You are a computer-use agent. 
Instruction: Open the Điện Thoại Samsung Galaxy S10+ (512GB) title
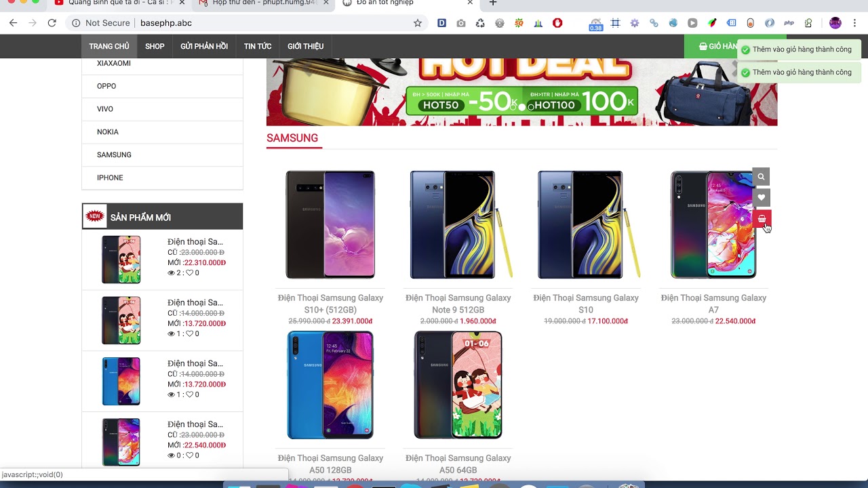pos(330,304)
